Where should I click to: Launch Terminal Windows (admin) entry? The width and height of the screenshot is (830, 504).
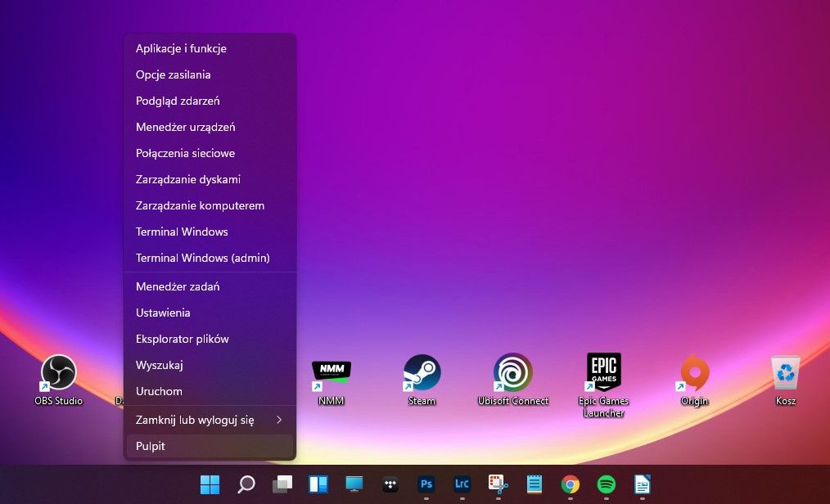(x=210, y=258)
